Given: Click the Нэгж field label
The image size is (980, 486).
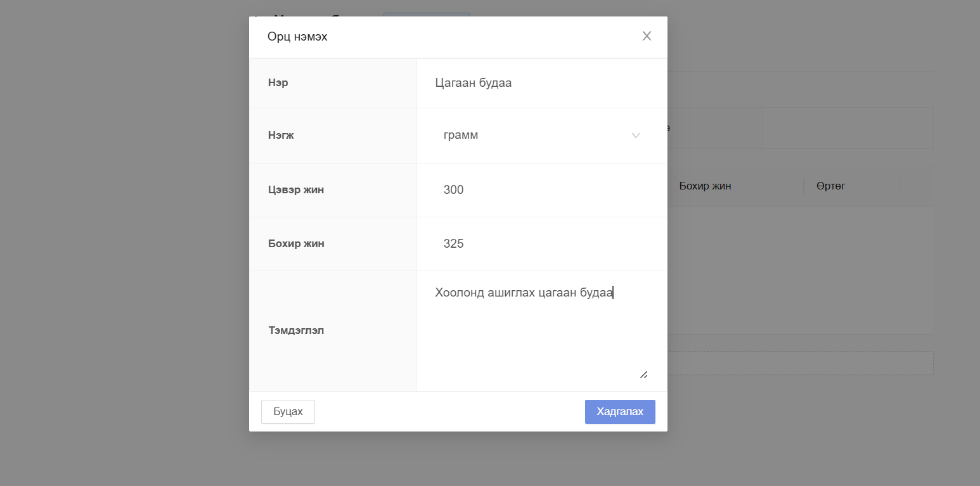Looking at the screenshot, I should 281,136.
